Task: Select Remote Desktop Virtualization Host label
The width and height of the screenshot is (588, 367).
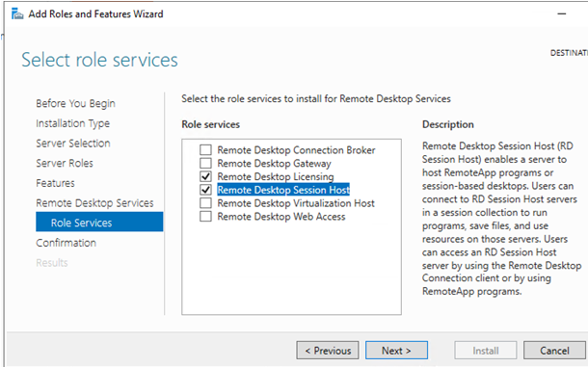Action: click(296, 203)
